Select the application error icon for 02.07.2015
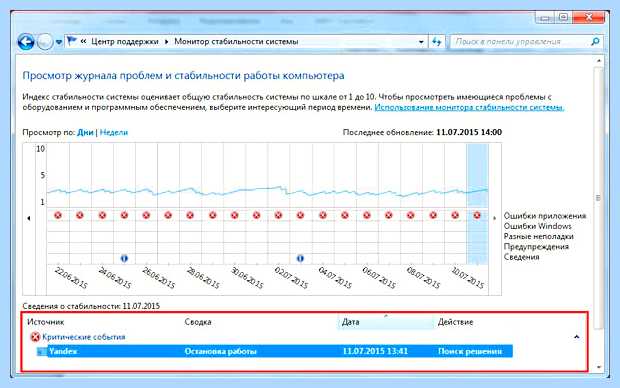 (278, 215)
